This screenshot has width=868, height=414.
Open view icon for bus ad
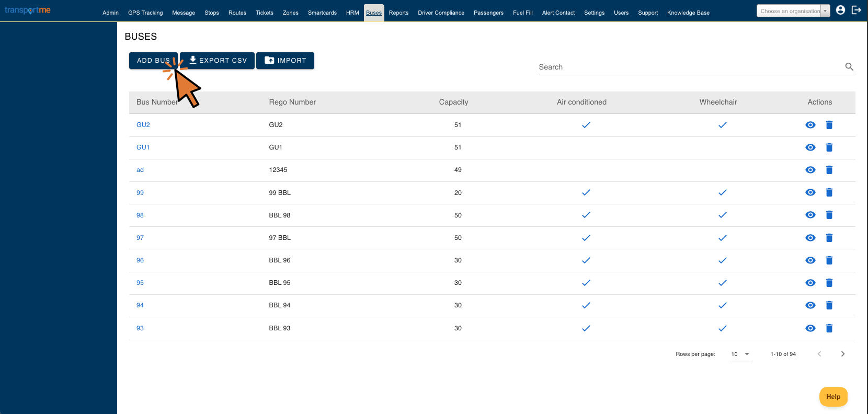click(x=810, y=170)
